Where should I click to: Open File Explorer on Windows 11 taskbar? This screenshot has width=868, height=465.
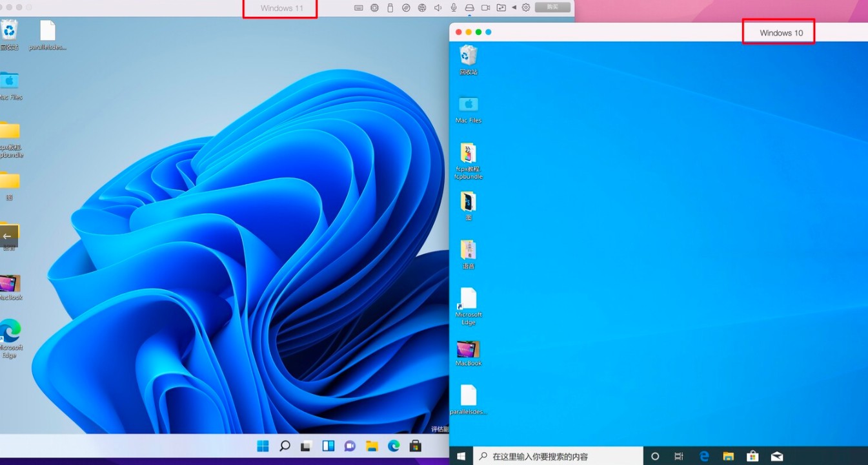(x=372, y=446)
